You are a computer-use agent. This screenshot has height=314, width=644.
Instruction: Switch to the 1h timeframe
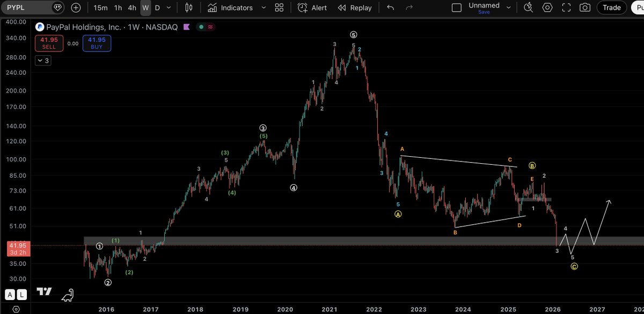118,8
